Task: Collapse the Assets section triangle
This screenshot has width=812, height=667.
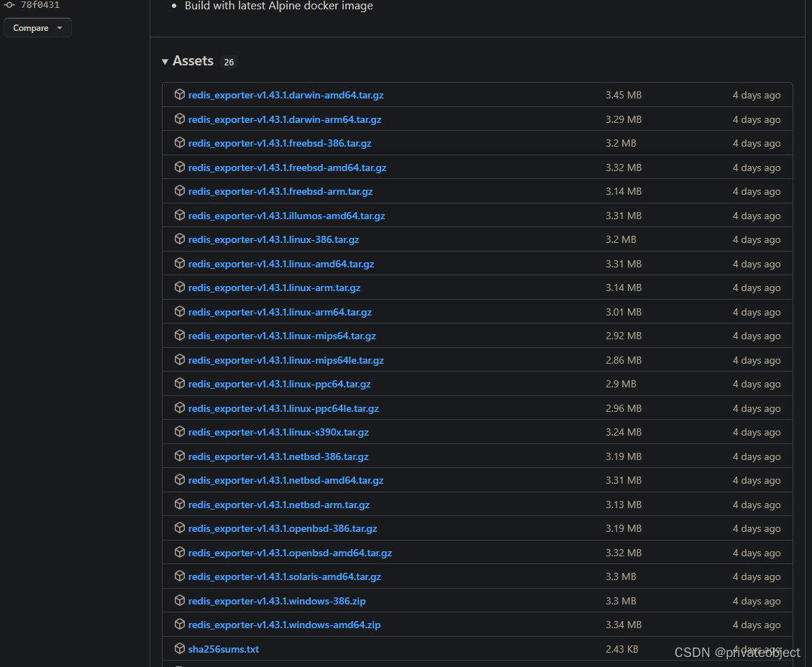Action: (165, 62)
